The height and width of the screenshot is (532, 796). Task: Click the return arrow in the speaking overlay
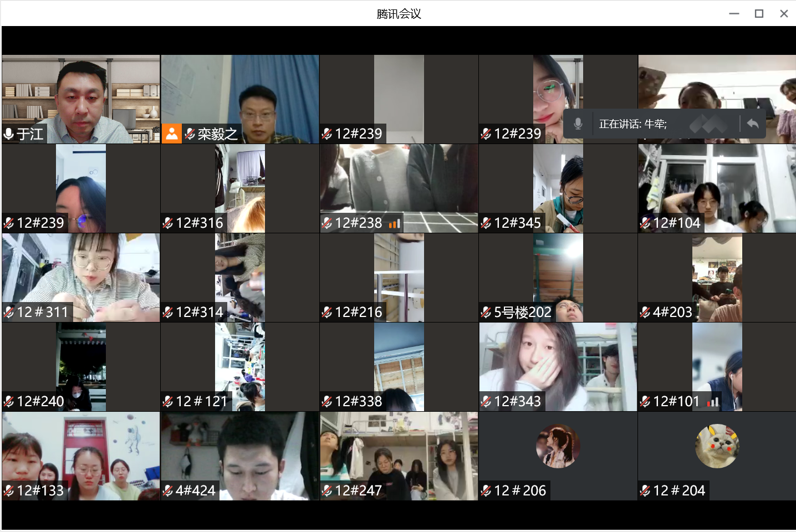point(752,124)
